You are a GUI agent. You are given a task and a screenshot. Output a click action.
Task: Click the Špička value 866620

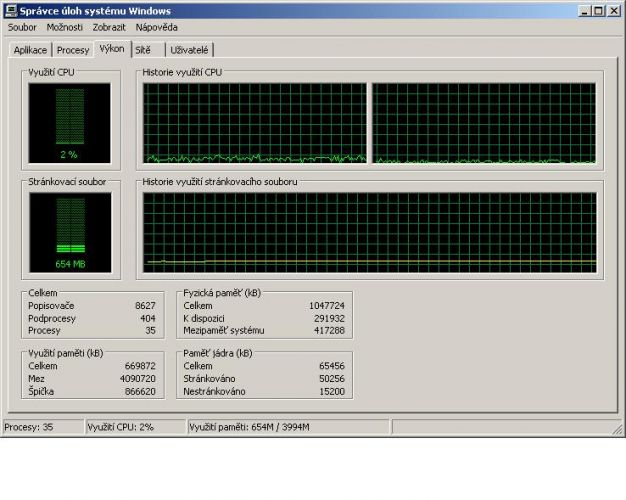[140, 391]
